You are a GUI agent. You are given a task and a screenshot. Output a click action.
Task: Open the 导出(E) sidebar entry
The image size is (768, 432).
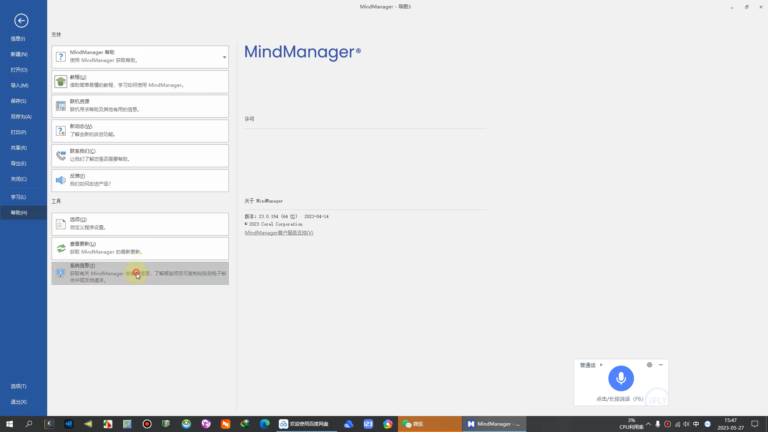(18, 164)
